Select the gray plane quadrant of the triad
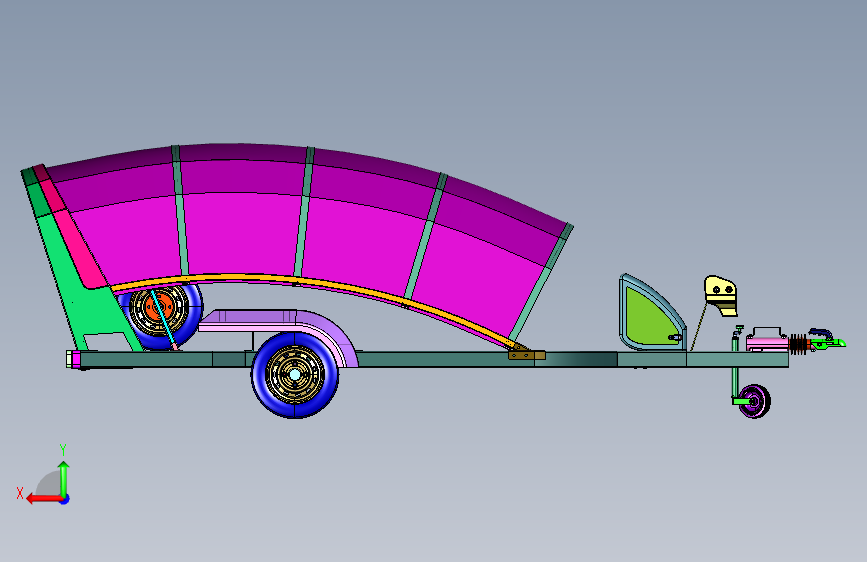This screenshot has width=867, height=562. pos(49,483)
